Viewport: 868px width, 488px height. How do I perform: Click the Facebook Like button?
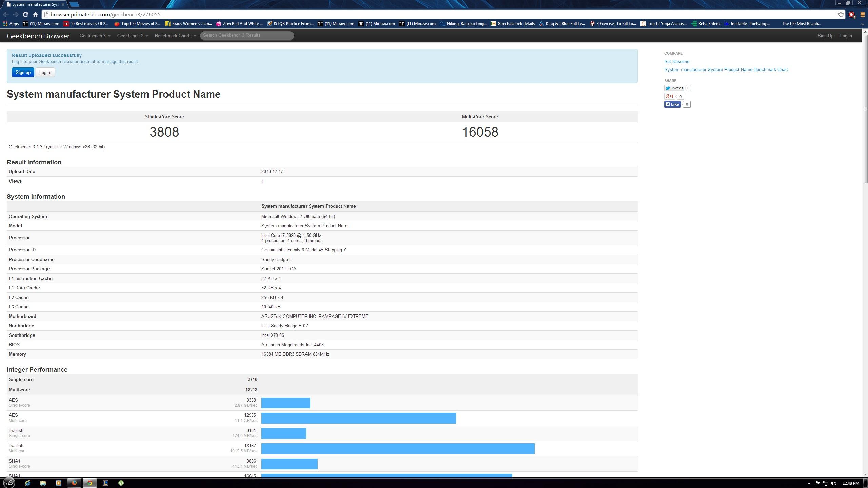coord(672,104)
